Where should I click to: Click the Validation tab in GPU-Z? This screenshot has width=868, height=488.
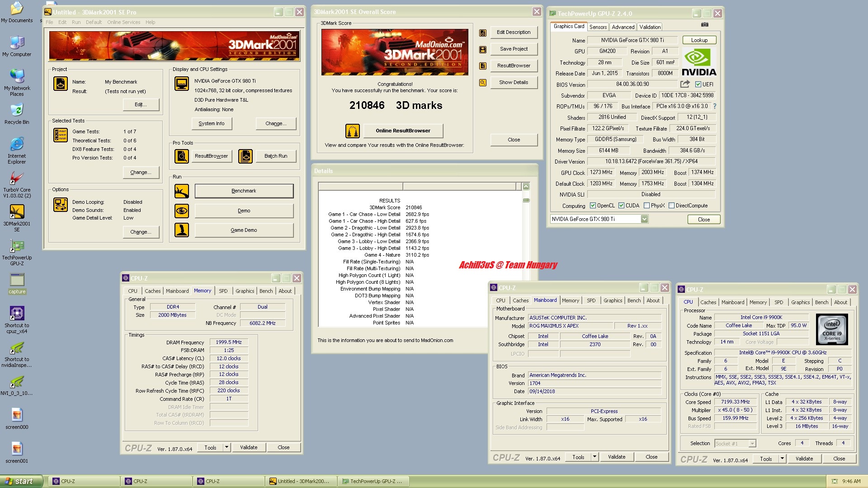click(650, 27)
